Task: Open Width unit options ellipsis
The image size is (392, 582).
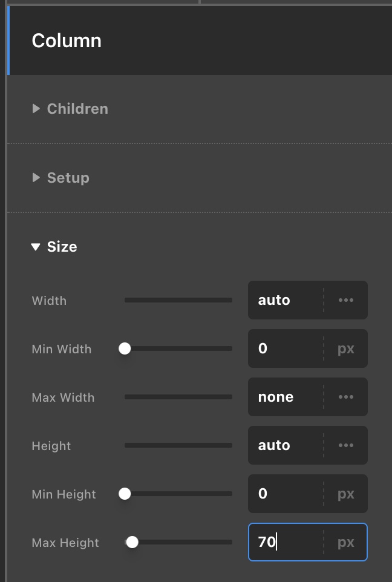Action: coord(346,300)
